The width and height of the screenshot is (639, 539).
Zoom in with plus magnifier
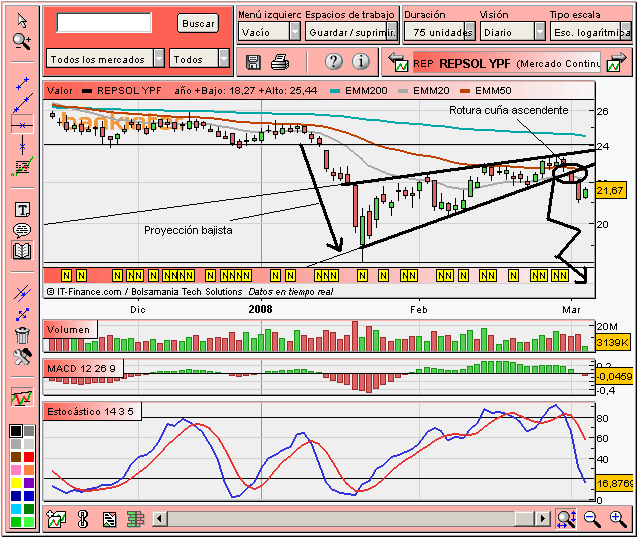coord(618,519)
